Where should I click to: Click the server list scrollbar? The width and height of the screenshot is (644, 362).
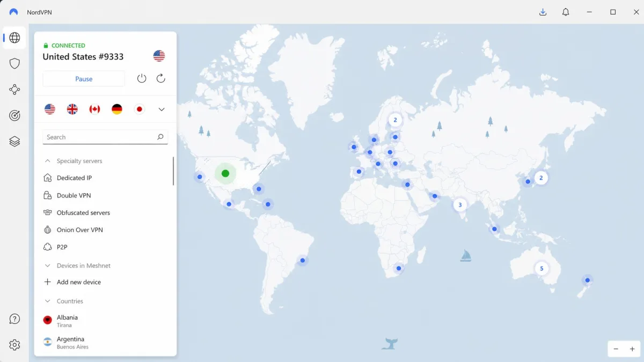(x=173, y=171)
